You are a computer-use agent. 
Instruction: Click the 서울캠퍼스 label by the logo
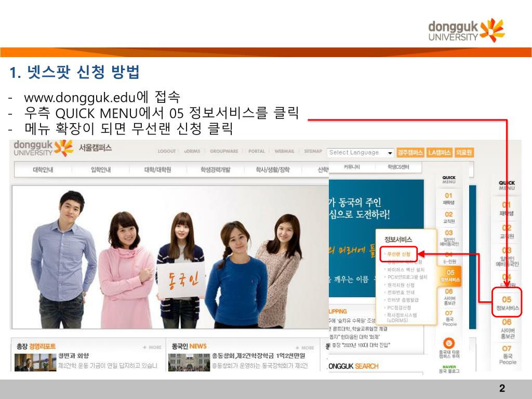point(96,148)
